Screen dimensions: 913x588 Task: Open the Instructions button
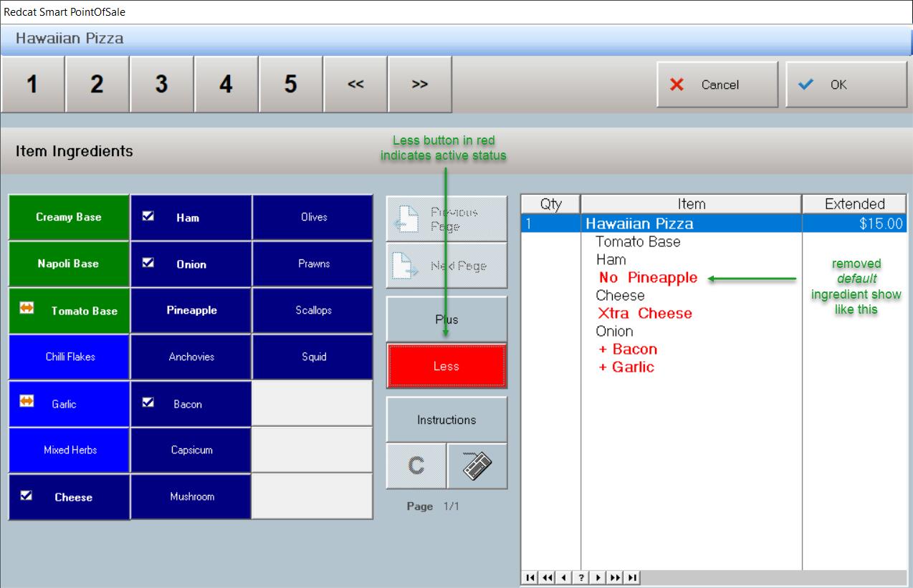(x=446, y=420)
